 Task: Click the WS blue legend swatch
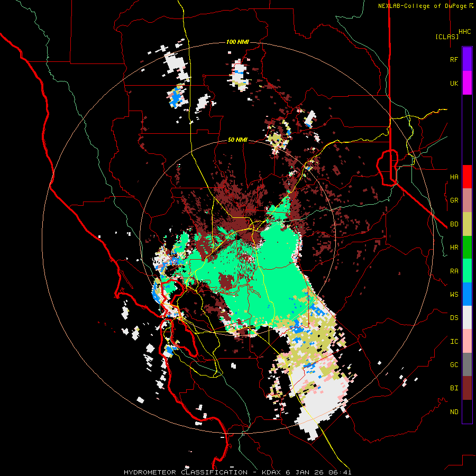coord(467,294)
